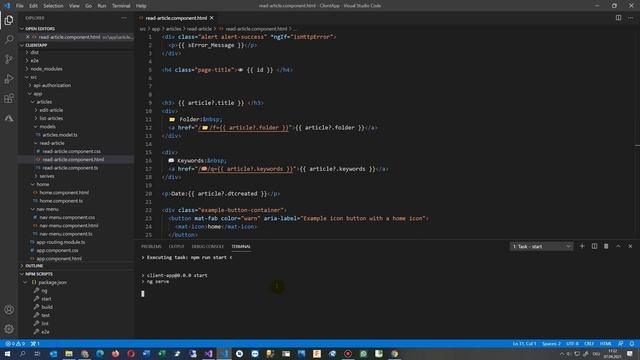This screenshot has height=360, width=640.
Task: Open the Search view in activity bar
Action: (x=9, y=40)
